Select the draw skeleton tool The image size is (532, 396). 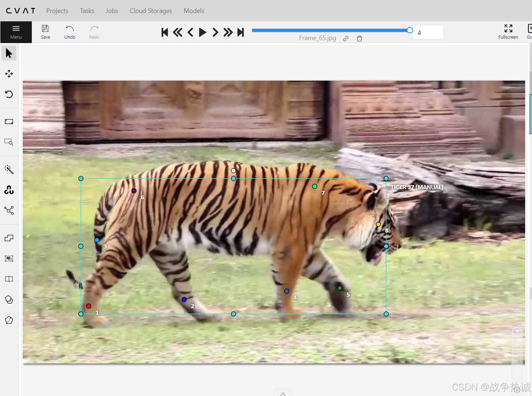[x=9, y=210]
